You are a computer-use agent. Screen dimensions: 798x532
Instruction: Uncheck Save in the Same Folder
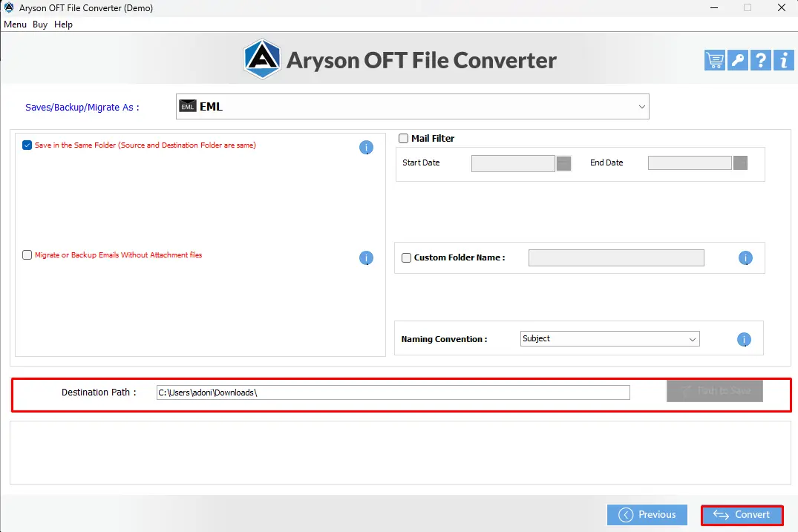(x=27, y=145)
